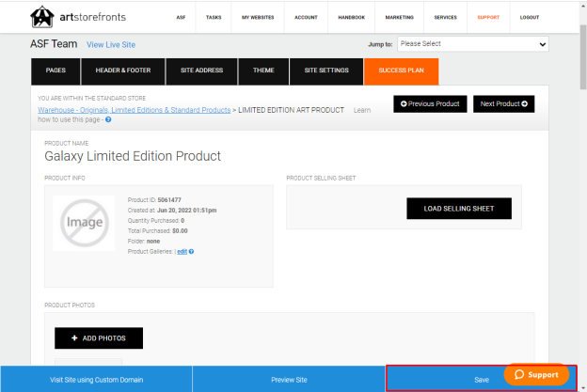Open help icon beside 'how to use this page'
Viewport: 587px width, 392px height.
point(108,119)
